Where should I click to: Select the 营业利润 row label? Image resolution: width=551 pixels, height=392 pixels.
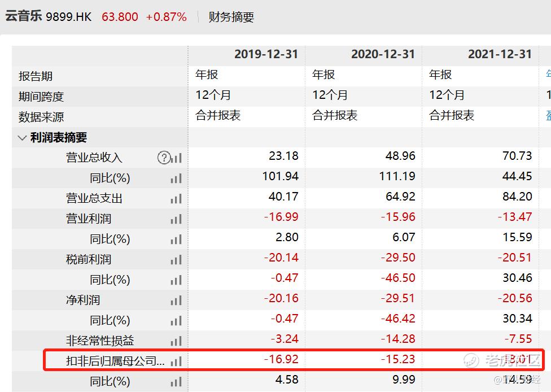[89, 219]
